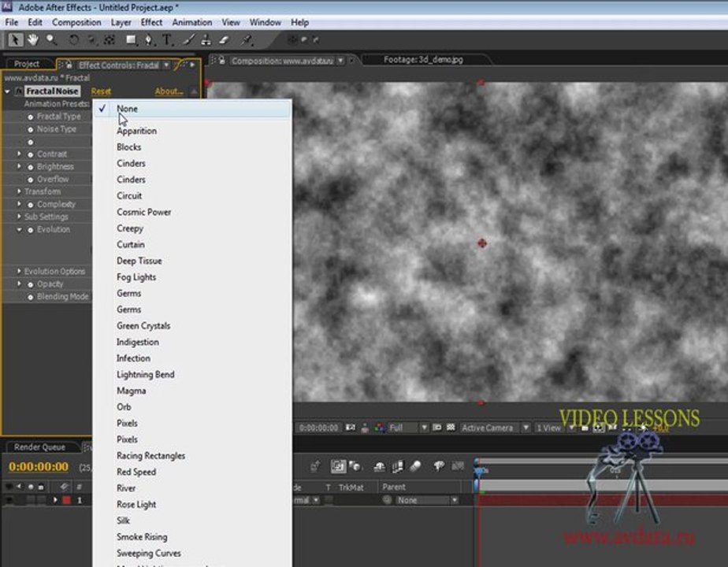Expand the Evolution Options group
Image resolution: width=728 pixels, height=567 pixels.
(x=19, y=271)
